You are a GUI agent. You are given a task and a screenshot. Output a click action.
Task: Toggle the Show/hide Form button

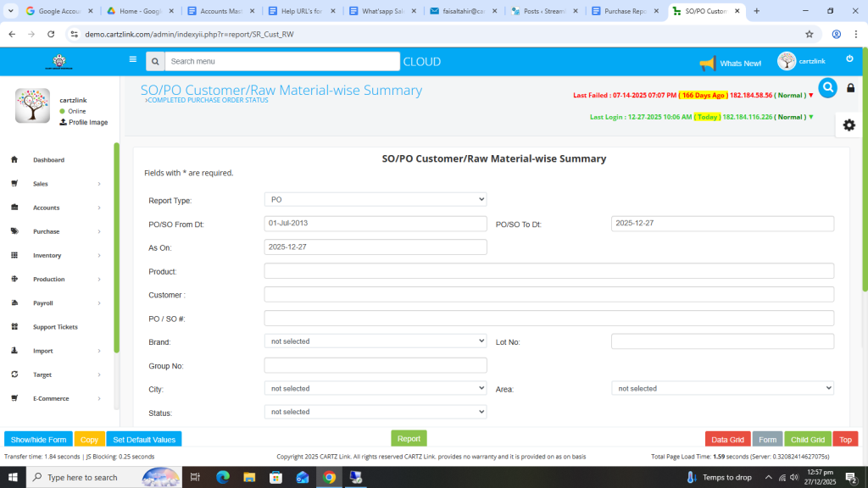(38, 440)
